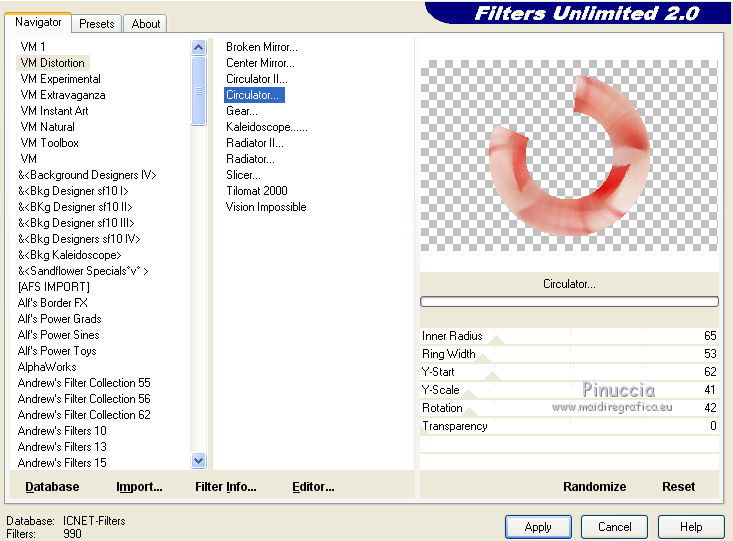The image size is (733, 541).
Task: Choose the Slicer filter
Action: (x=243, y=175)
